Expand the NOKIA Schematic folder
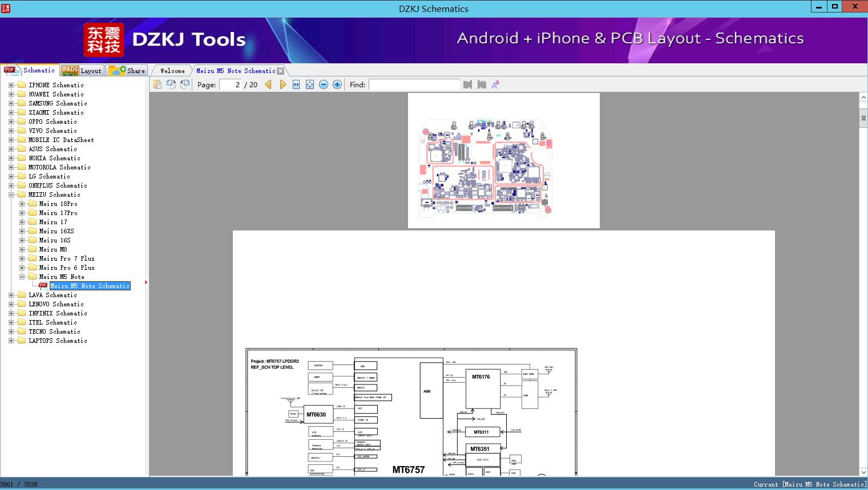The height and width of the screenshot is (490, 868). [x=11, y=158]
